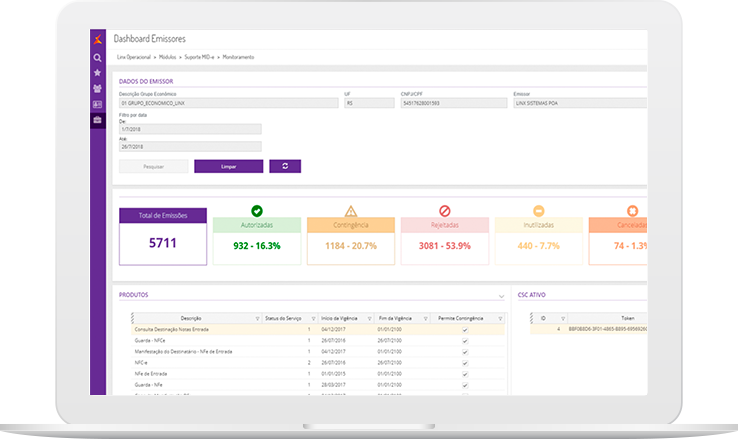The image size is (738, 439).
Task: Click the ID card icon in sidebar
Action: (x=97, y=104)
